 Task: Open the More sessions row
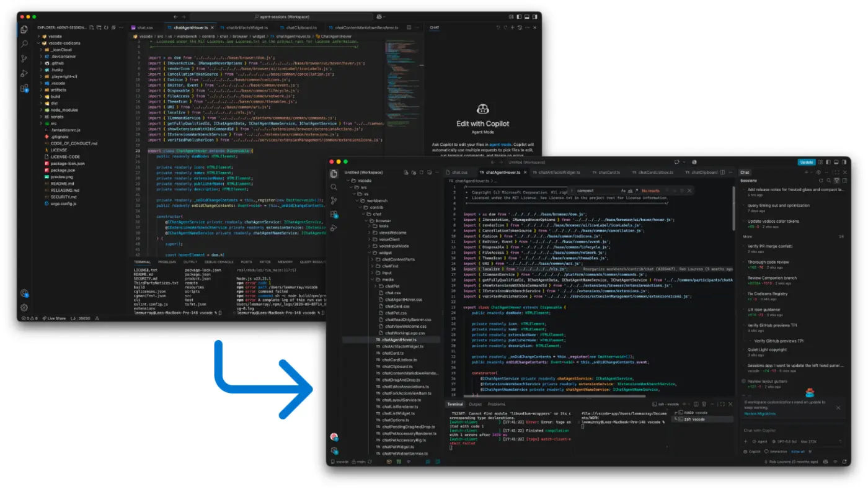tap(793, 236)
